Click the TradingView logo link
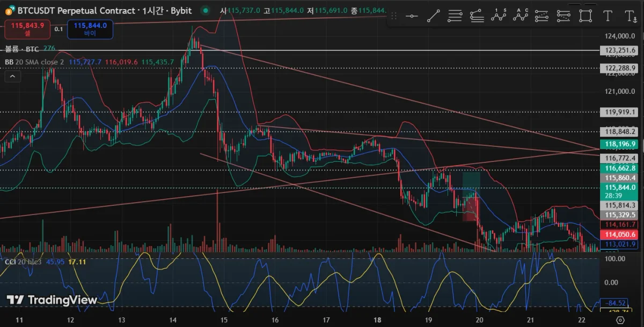This screenshot has width=644, height=327. tap(52, 300)
